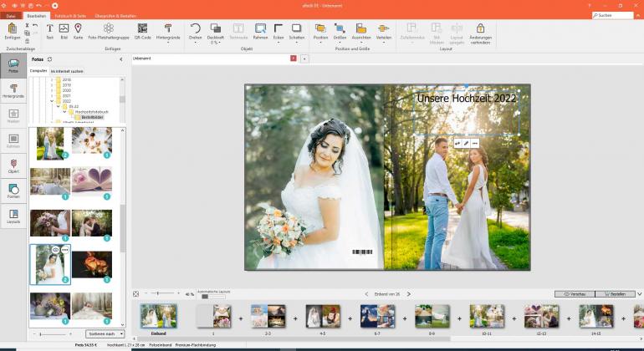This screenshot has width=644, height=351.
Task: Select the 2021 folder in the tree
Action: [x=67, y=95]
